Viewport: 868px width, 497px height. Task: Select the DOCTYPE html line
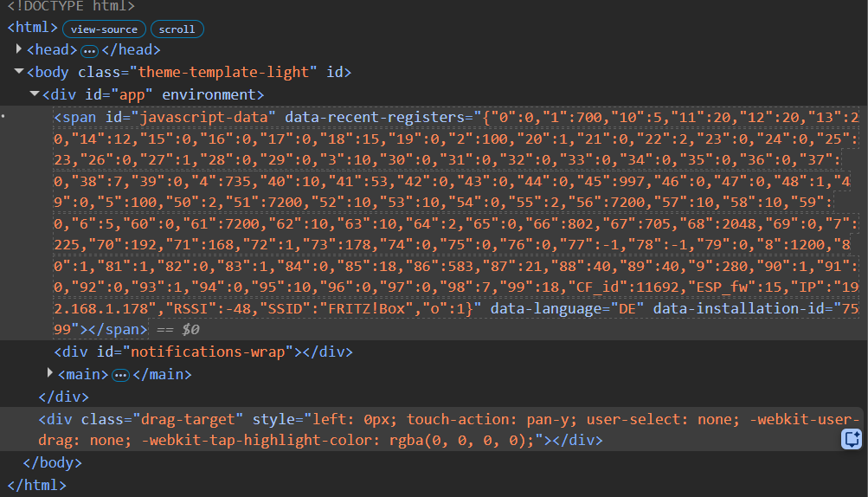point(71,6)
